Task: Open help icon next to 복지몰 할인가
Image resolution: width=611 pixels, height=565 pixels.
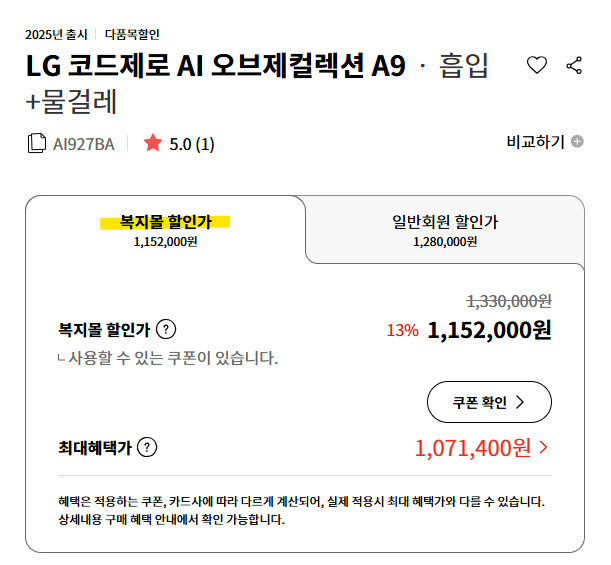Action: click(x=167, y=330)
